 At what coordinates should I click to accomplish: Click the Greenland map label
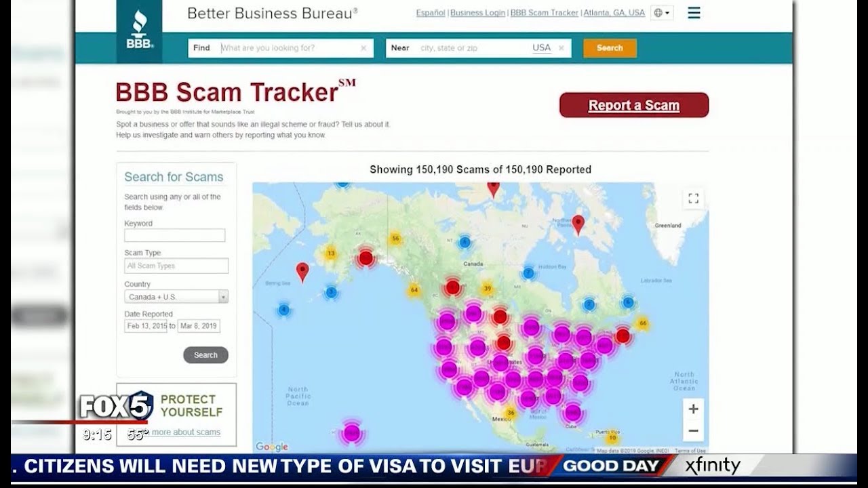[667, 225]
